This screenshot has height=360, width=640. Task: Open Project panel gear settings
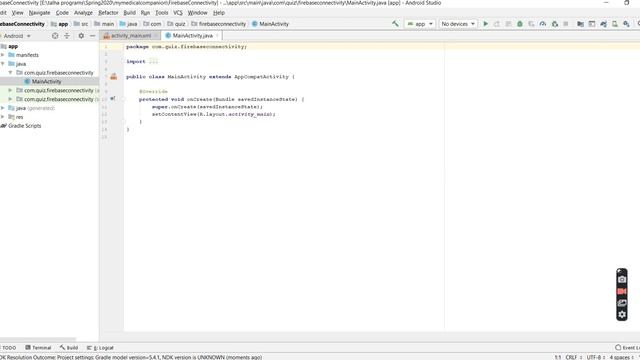pyautogui.click(x=81, y=36)
